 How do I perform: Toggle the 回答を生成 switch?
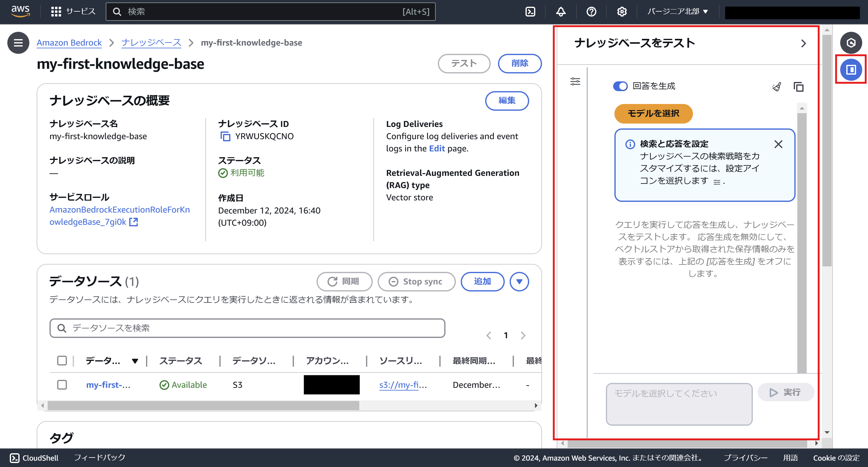pos(620,86)
